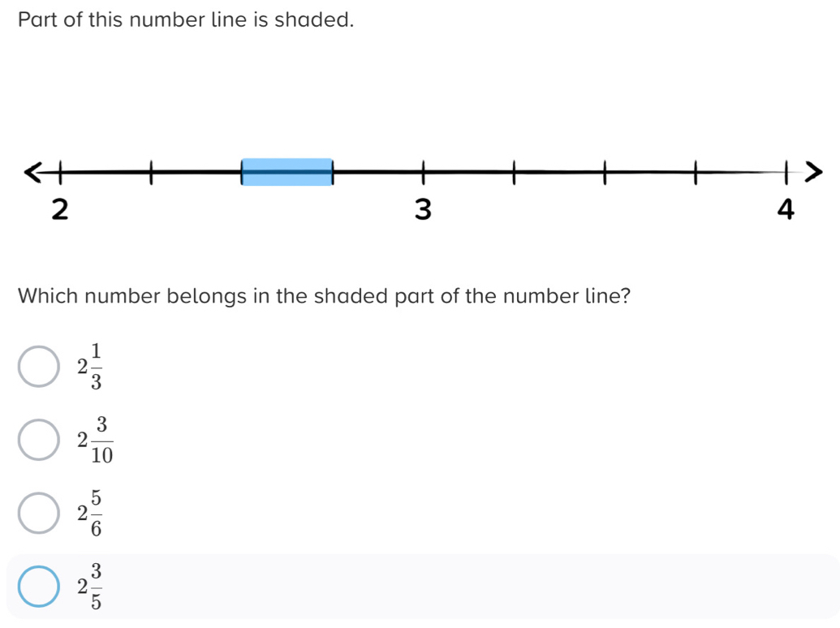The image size is (840, 628).
Task: Click the right arrow of the number line
Action: click(x=814, y=170)
